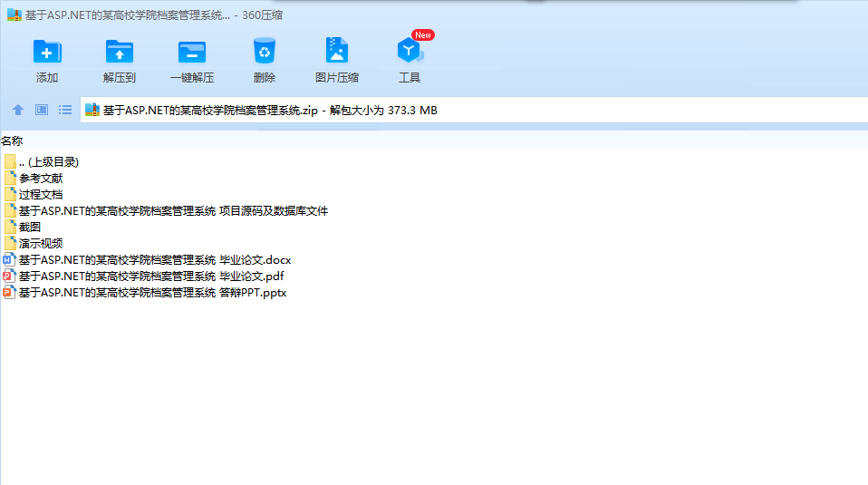Image resolution: width=868 pixels, height=485 pixels.
Task: Click the folder icon of 项目源码及数据库文件
Action: click(10, 210)
